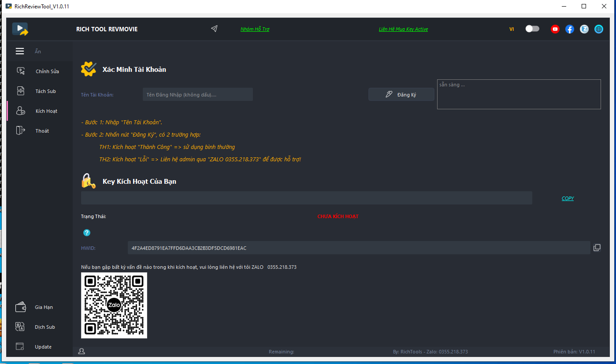Click the 'sẵn sàng ...' log box

(x=519, y=94)
